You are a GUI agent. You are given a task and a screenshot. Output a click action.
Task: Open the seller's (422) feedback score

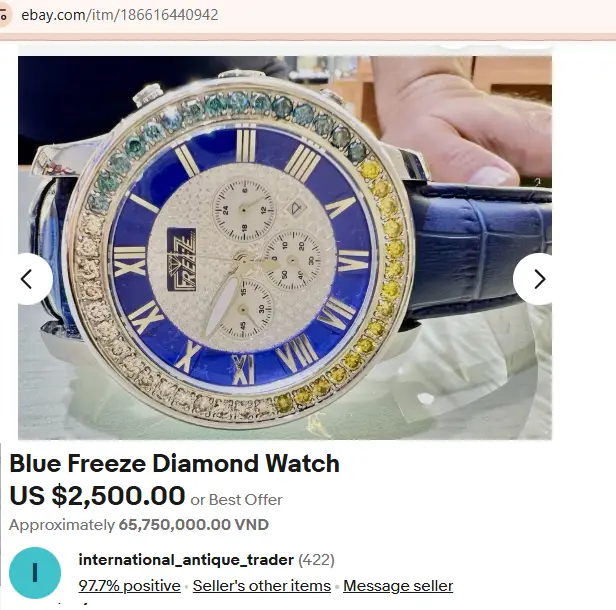coord(316,560)
